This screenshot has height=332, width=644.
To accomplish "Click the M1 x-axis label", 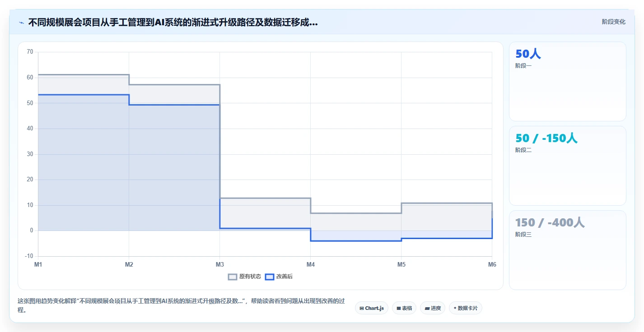I will 38,265.
